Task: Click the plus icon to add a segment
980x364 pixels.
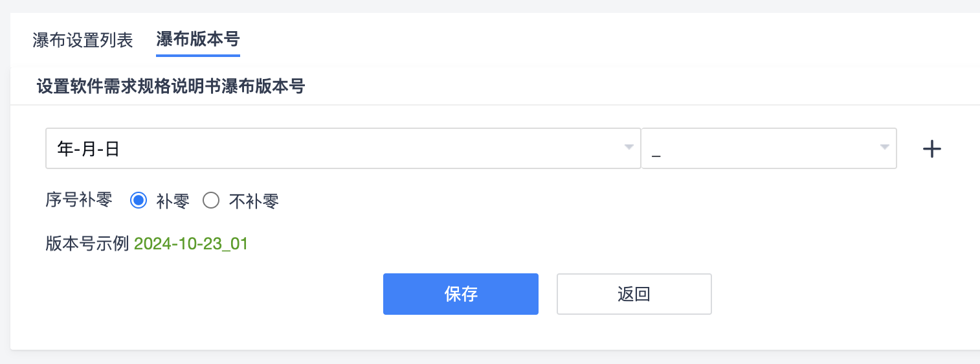Action: click(931, 149)
